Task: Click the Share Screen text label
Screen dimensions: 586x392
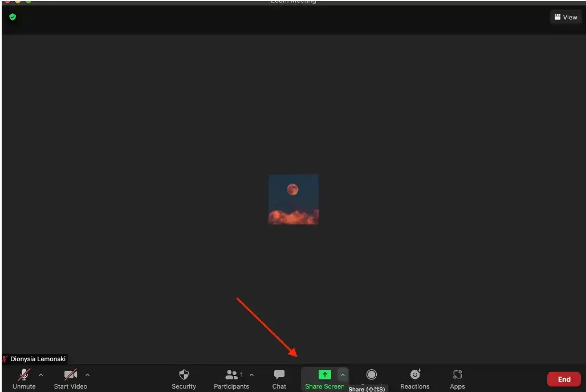Action: click(324, 386)
